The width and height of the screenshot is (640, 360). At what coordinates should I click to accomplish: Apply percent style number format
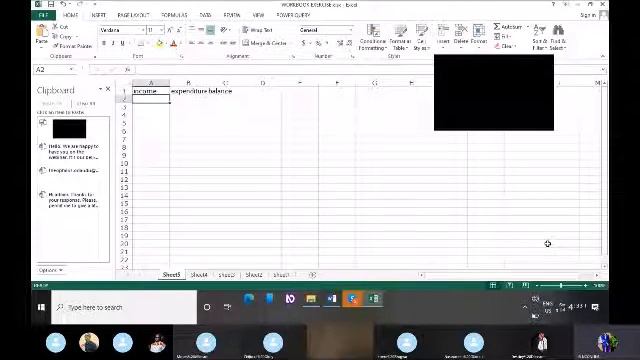318,43
